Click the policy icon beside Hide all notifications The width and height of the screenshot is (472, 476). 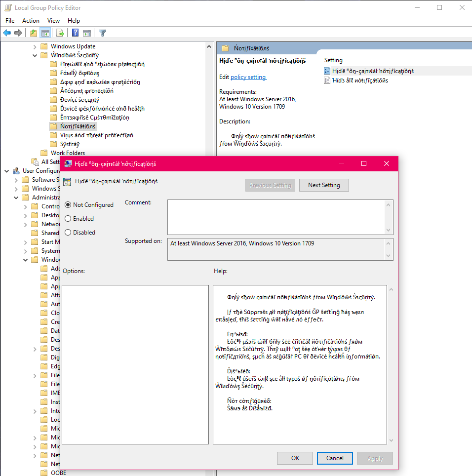click(x=327, y=80)
